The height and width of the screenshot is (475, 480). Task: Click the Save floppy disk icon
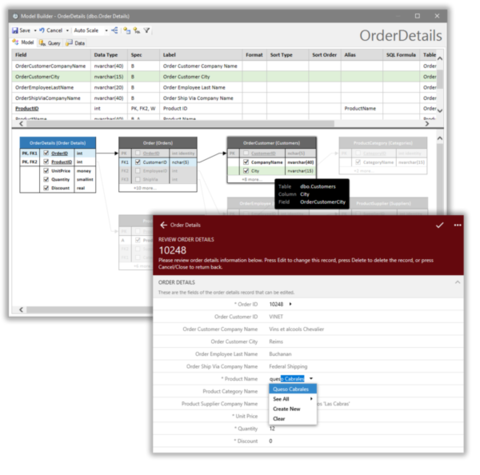click(15, 31)
